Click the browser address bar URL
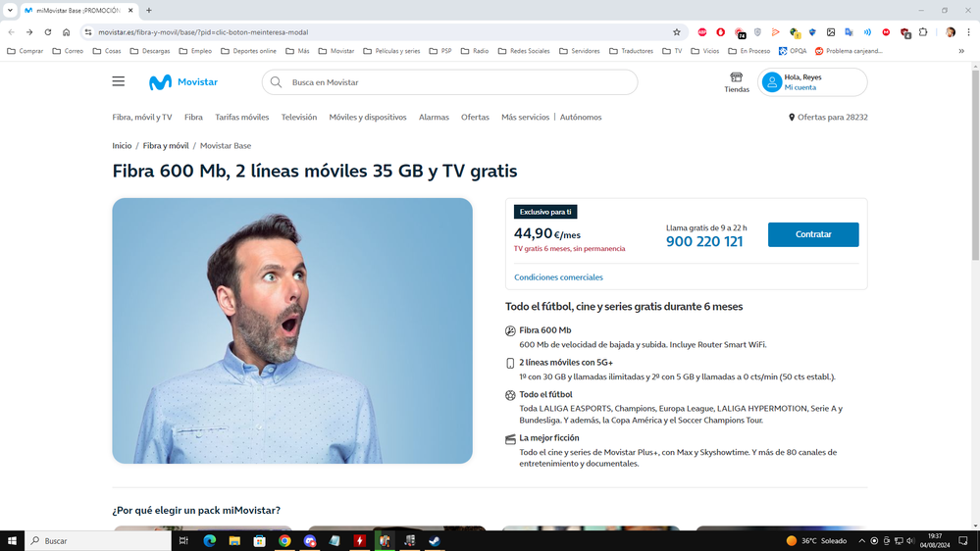This screenshot has height=551, width=980. pyautogui.click(x=203, y=31)
